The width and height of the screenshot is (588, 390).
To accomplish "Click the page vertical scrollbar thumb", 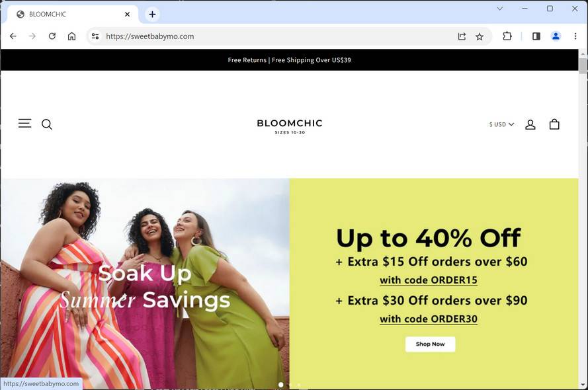I will tap(583, 66).
